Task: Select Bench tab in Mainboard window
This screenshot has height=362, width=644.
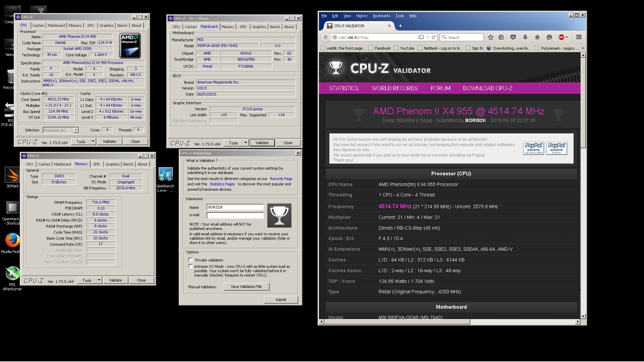Action: tap(275, 27)
